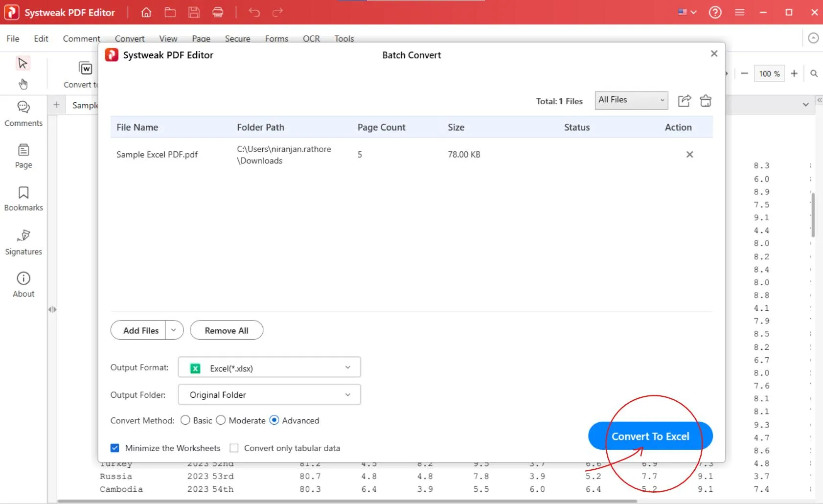Expand the Output Folder dropdown
Screen dimensions: 823x504
[x=269, y=395]
